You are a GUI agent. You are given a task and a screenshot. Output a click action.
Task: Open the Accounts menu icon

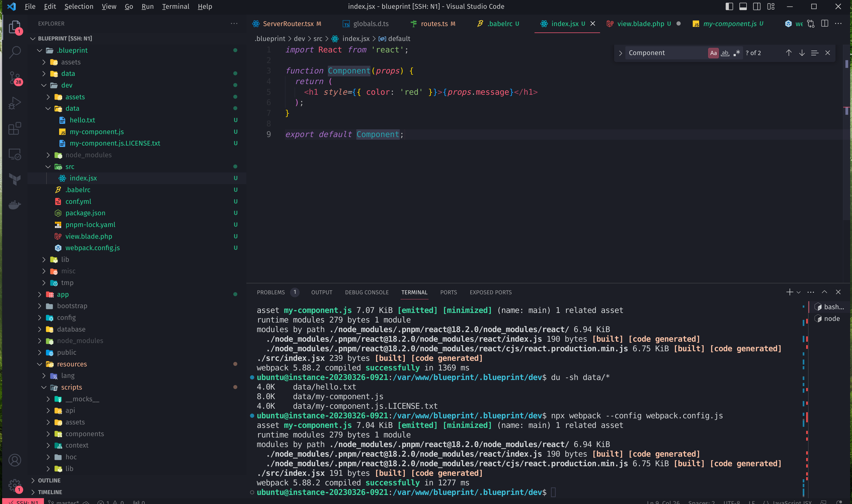(15, 460)
